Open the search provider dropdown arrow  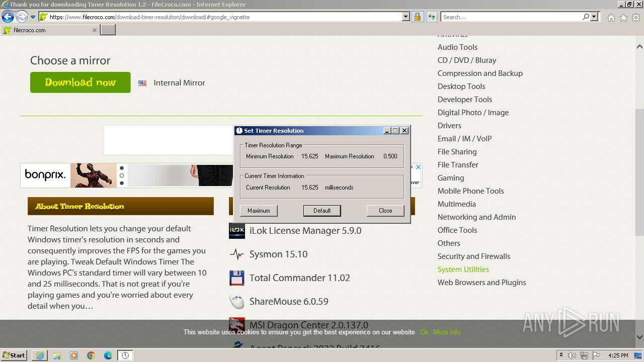pyautogui.click(x=594, y=17)
